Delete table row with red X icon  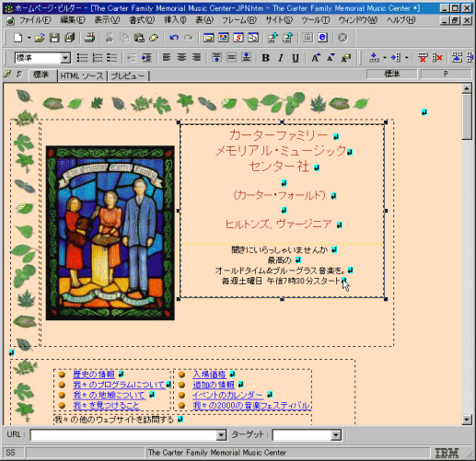click(x=423, y=57)
